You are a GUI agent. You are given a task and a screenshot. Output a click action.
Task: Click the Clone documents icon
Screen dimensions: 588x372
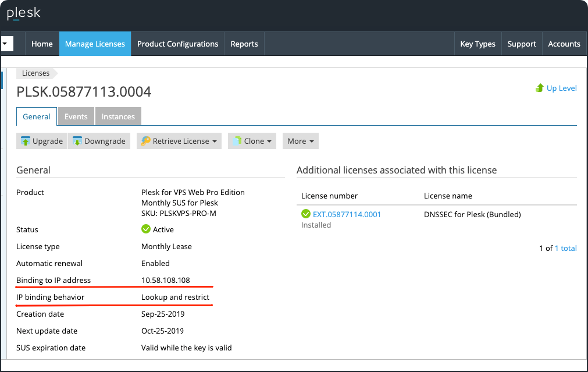[x=237, y=141]
